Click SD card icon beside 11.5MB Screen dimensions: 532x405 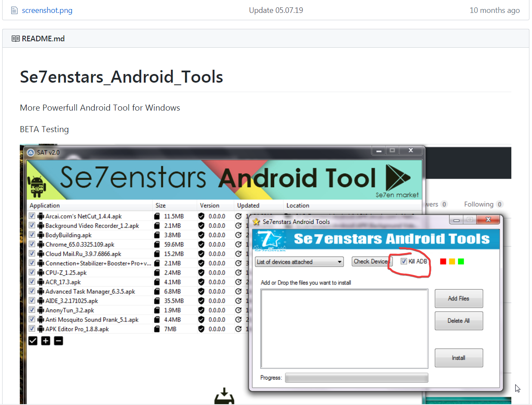click(x=157, y=216)
